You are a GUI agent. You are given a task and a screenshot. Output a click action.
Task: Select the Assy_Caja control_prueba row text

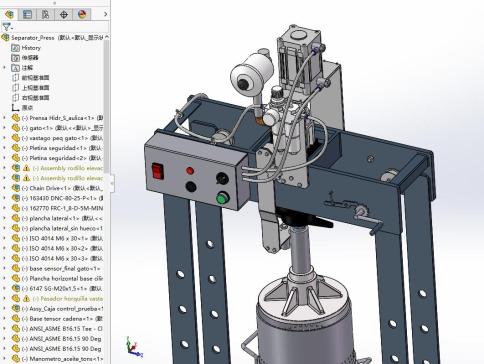pyautogui.click(x=62, y=309)
